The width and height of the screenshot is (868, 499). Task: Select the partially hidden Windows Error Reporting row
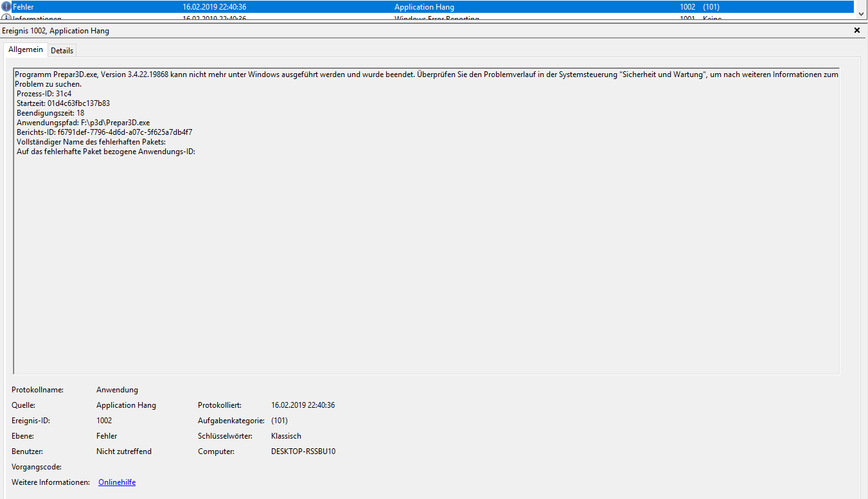[x=436, y=19]
